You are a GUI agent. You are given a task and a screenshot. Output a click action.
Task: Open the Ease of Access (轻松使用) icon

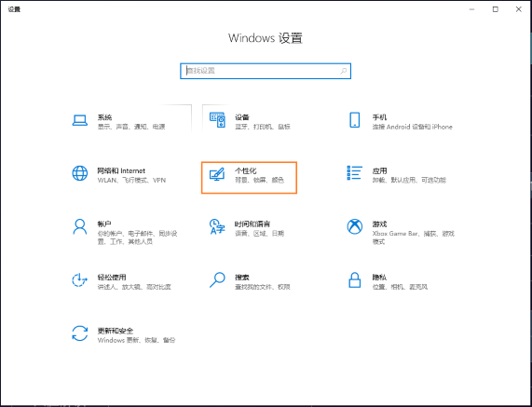80,280
